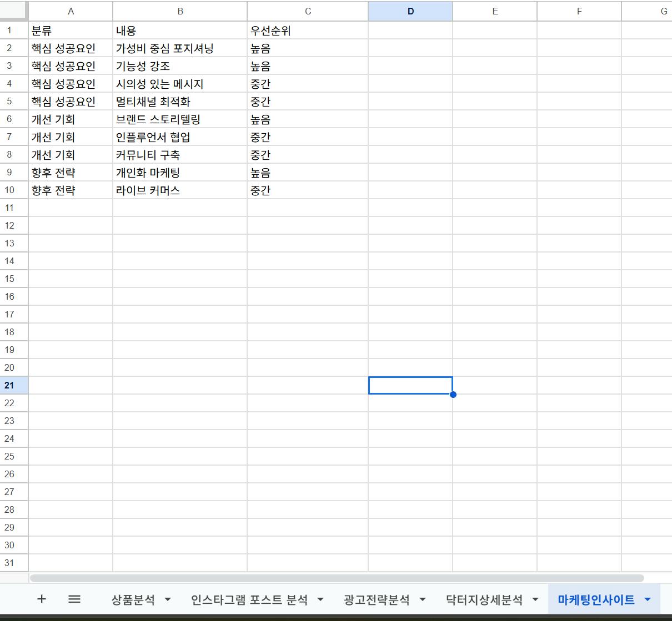Viewport: 672px width, 621px height.
Task: Select column F header
Action: click(x=579, y=11)
